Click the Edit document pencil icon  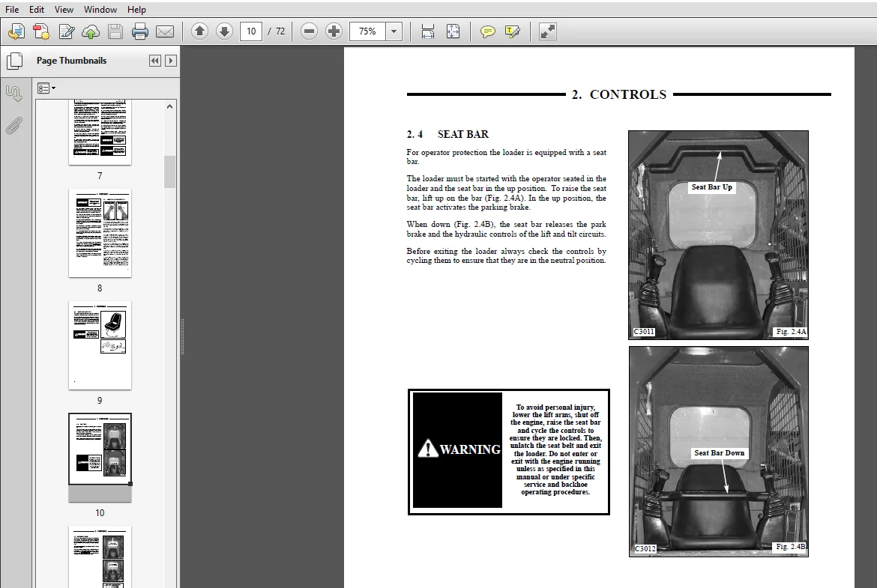pyautogui.click(x=66, y=31)
